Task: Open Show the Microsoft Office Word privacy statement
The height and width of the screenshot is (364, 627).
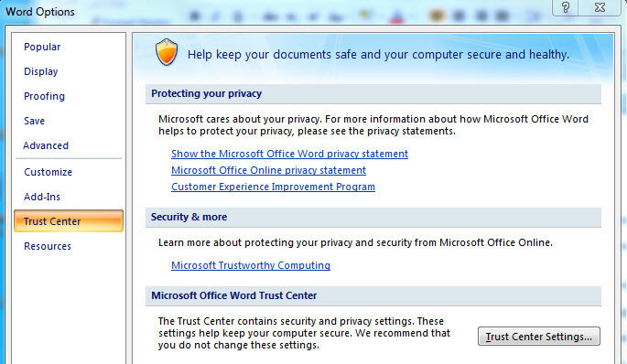Action: coord(289,154)
